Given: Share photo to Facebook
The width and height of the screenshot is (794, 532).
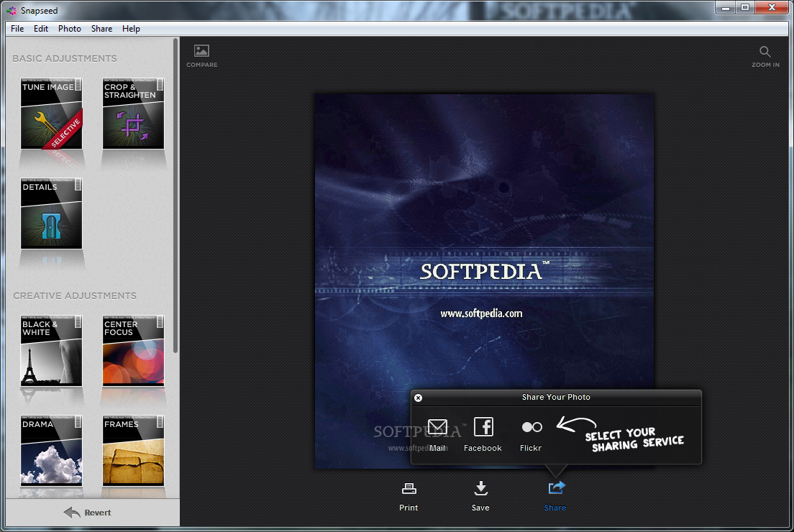Looking at the screenshot, I should tap(483, 435).
